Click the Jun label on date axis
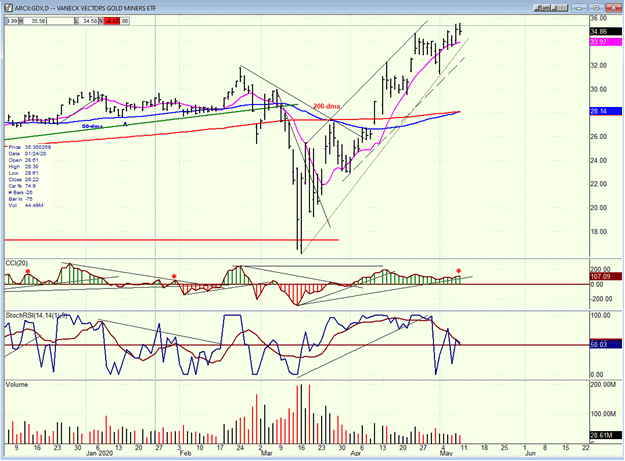 tap(530, 454)
